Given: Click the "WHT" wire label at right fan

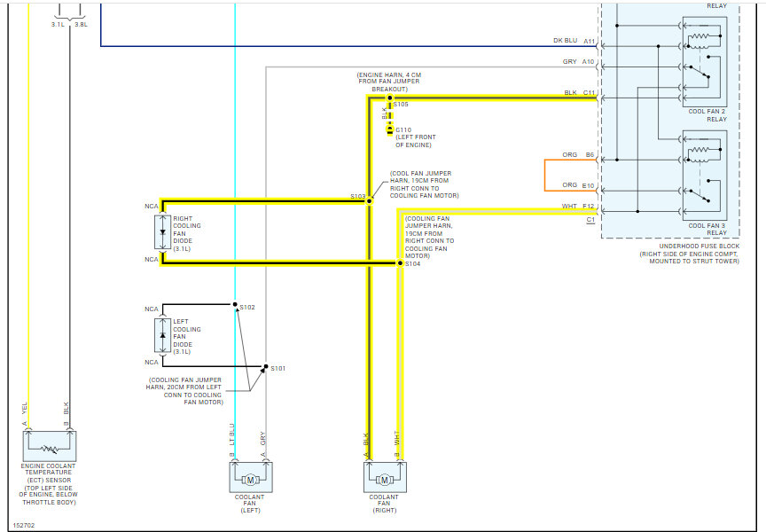Looking at the screenshot, I should tap(397, 438).
